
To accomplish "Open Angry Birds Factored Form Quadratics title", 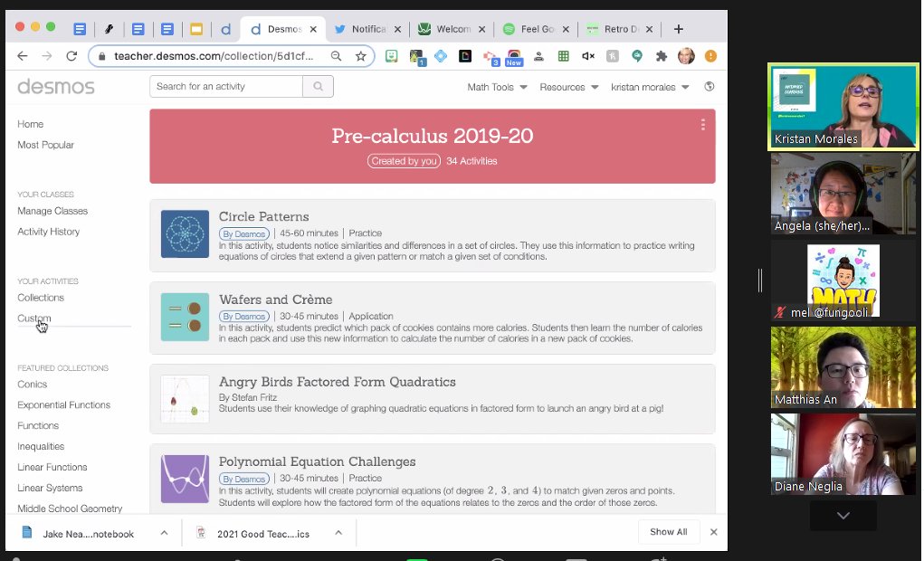I will (337, 382).
